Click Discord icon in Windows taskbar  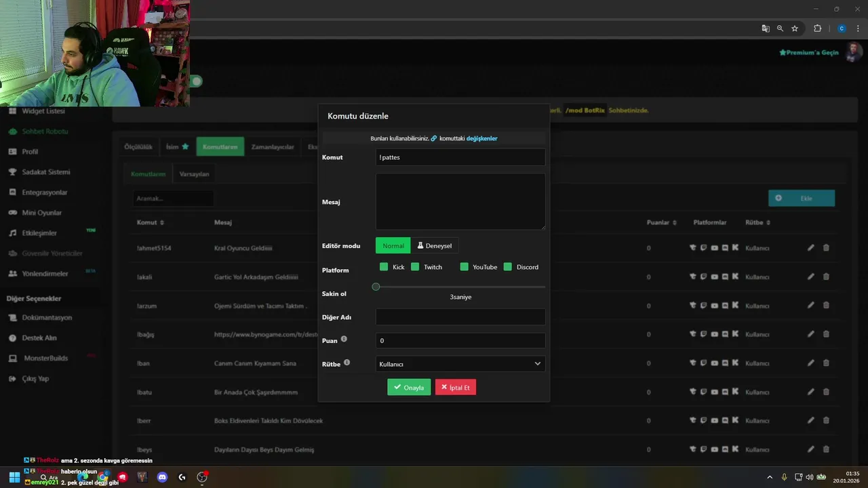[x=162, y=477]
